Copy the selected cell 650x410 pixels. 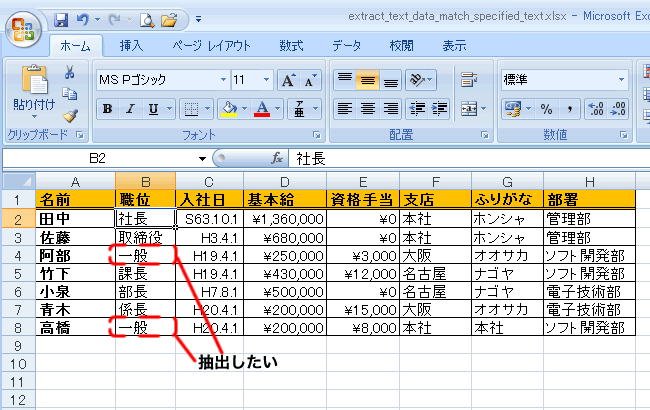click(69, 93)
